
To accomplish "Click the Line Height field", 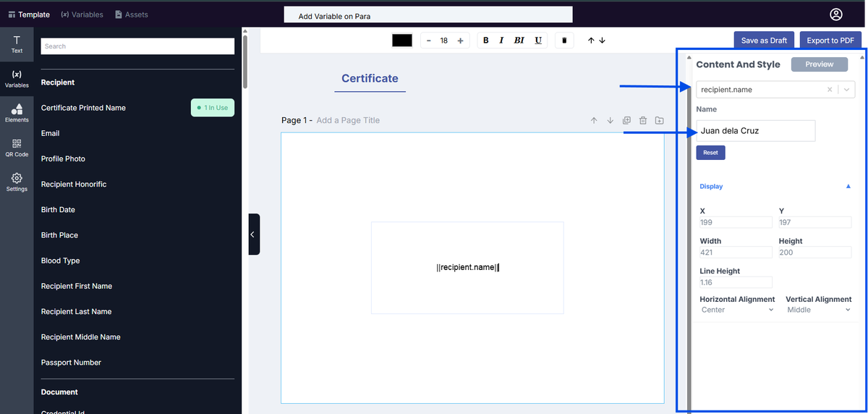I will 736,282.
